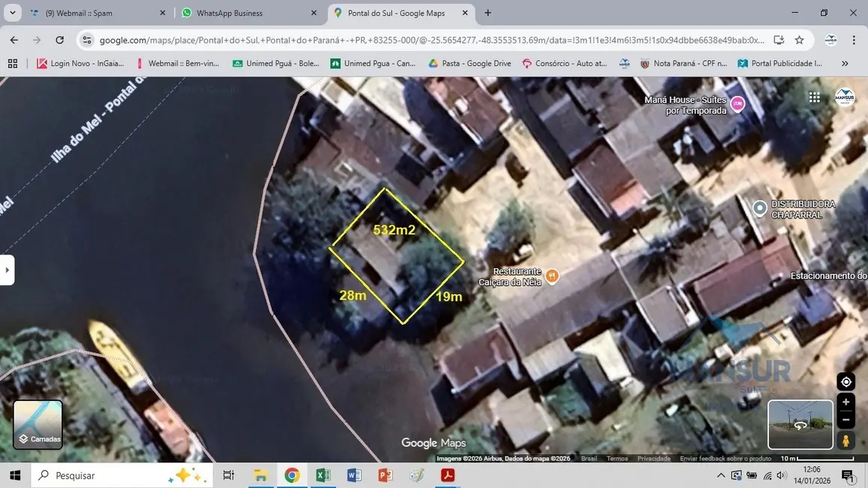Screen dimensions: 868x488
Task: Open the bookmarks overflow chevron
Action: (x=846, y=63)
